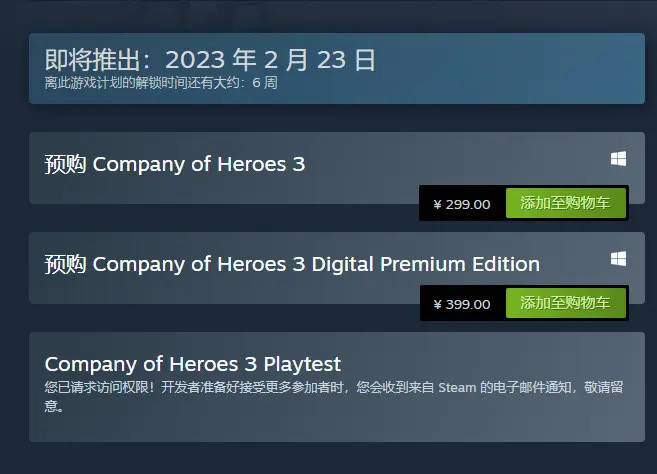Click the 预购 word before Premium Edition name
657x474 pixels.
pos(65,264)
